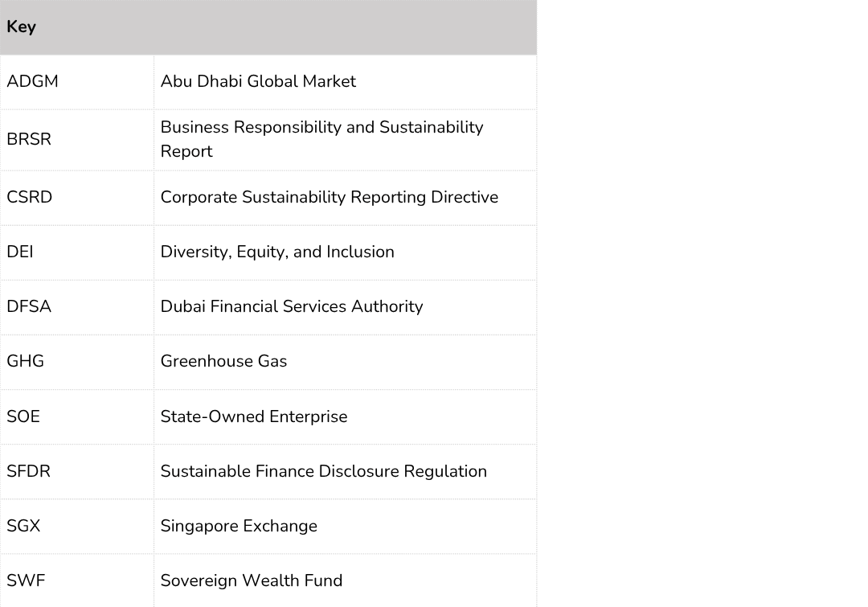
Task: Click Dubai Financial Services Authority text
Action: pyautogui.click(x=292, y=306)
